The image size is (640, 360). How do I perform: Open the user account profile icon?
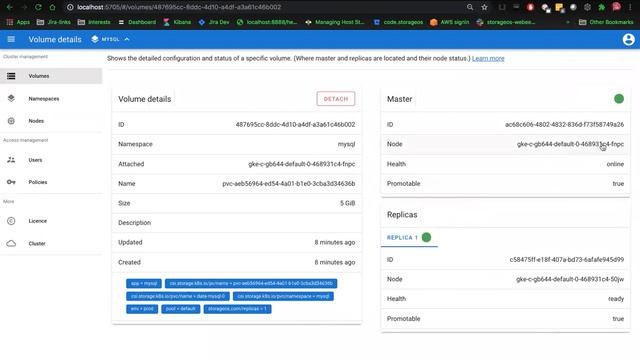click(629, 39)
